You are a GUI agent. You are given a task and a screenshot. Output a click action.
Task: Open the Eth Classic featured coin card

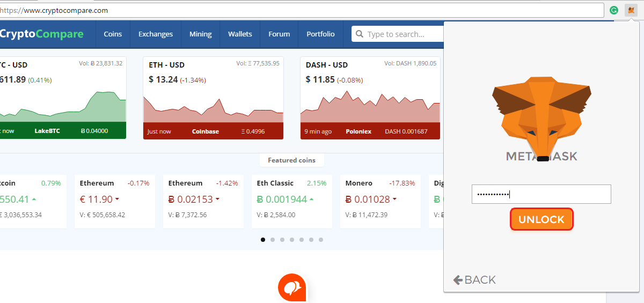(x=292, y=202)
